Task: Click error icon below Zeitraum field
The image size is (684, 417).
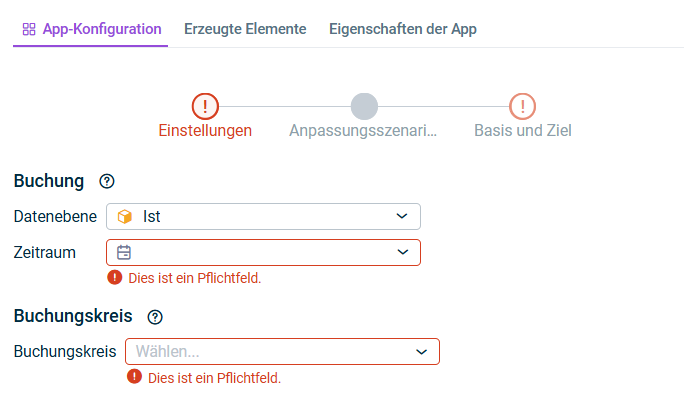Action: pos(115,278)
